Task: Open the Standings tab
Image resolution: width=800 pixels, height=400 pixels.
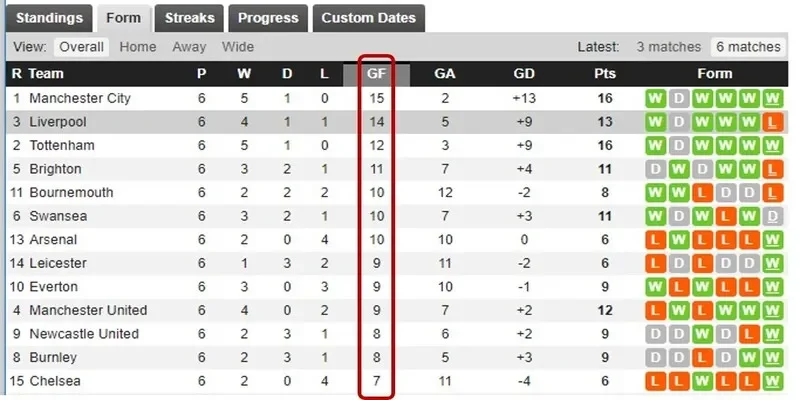Action: 50,18
